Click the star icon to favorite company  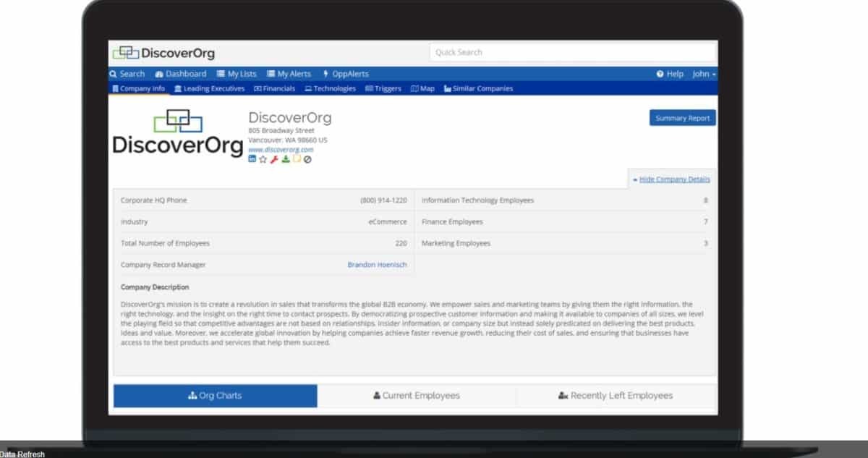[263, 159]
